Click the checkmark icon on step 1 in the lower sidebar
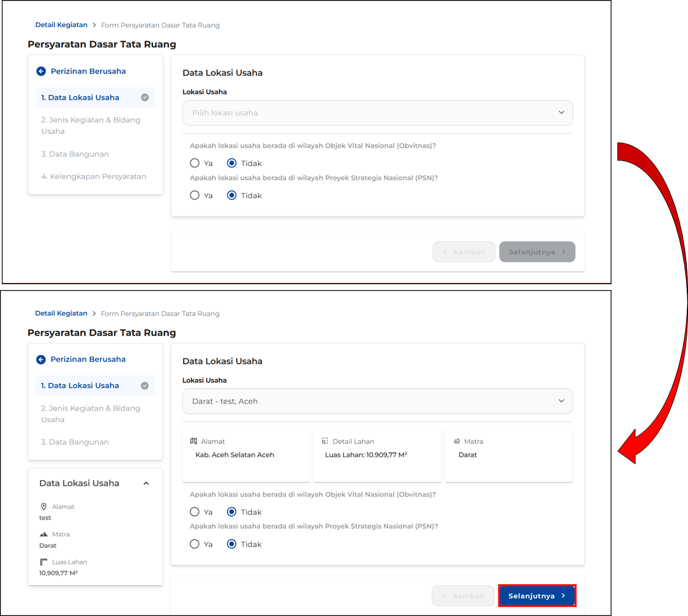688x616 pixels. point(145,386)
